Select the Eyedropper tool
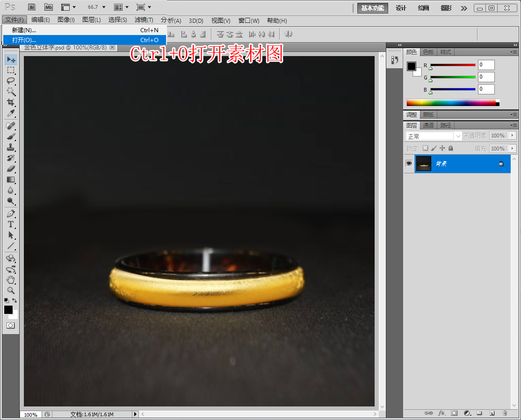Image resolution: width=521 pixels, height=420 pixels. pos(11,113)
